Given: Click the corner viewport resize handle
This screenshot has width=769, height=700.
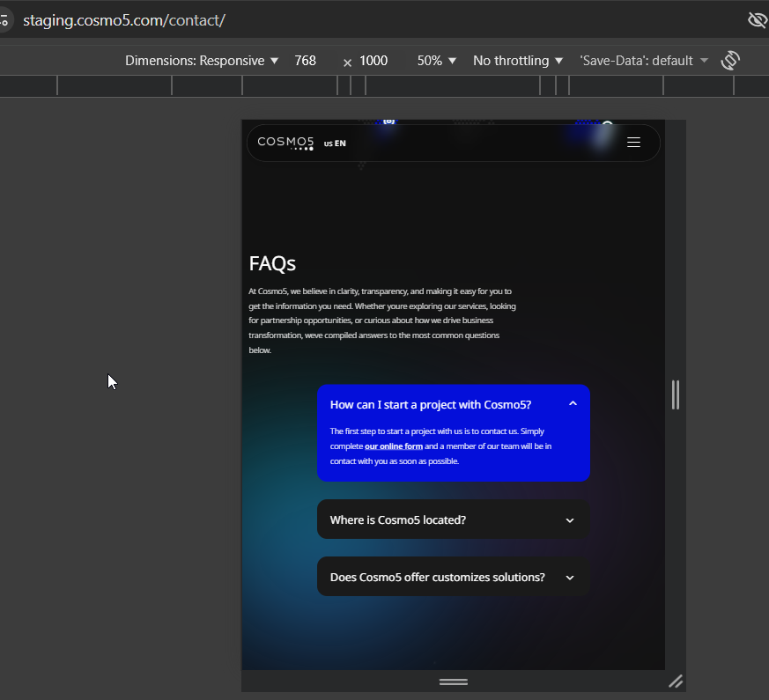Looking at the screenshot, I should click(x=676, y=682).
